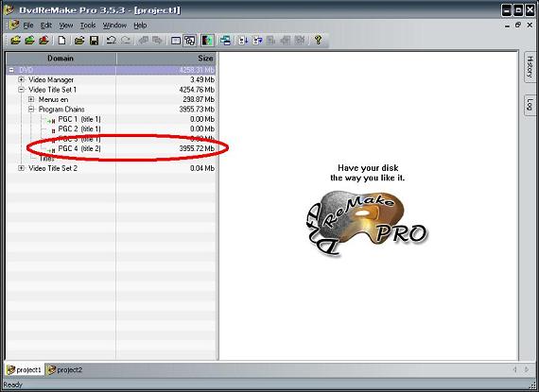
Task: Toggle the colorful preview panel icon
Action: pos(207,41)
